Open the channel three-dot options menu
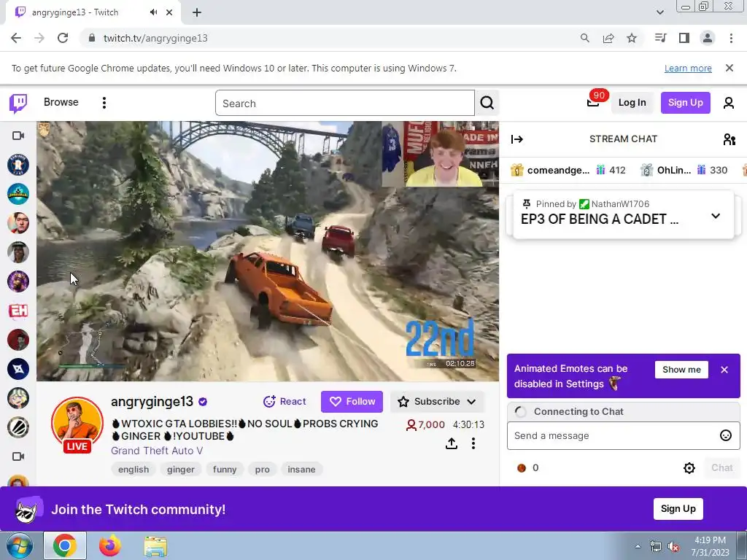 pos(473,444)
